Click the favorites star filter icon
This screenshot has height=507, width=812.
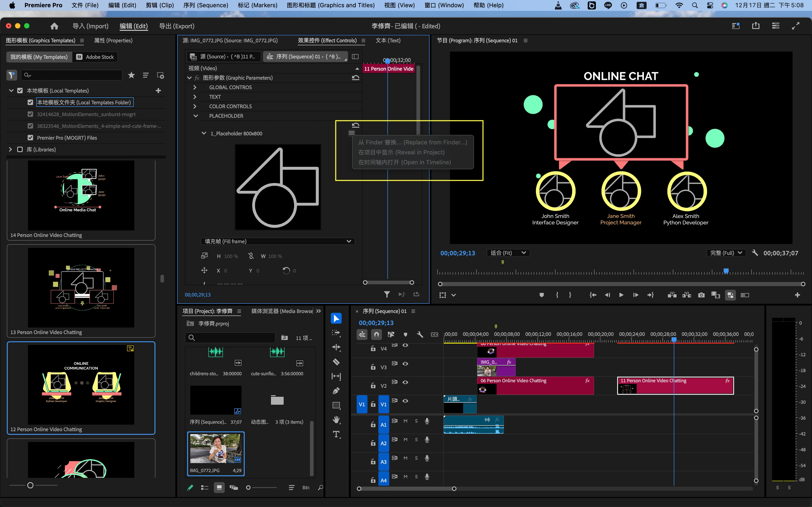click(x=131, y=75)
